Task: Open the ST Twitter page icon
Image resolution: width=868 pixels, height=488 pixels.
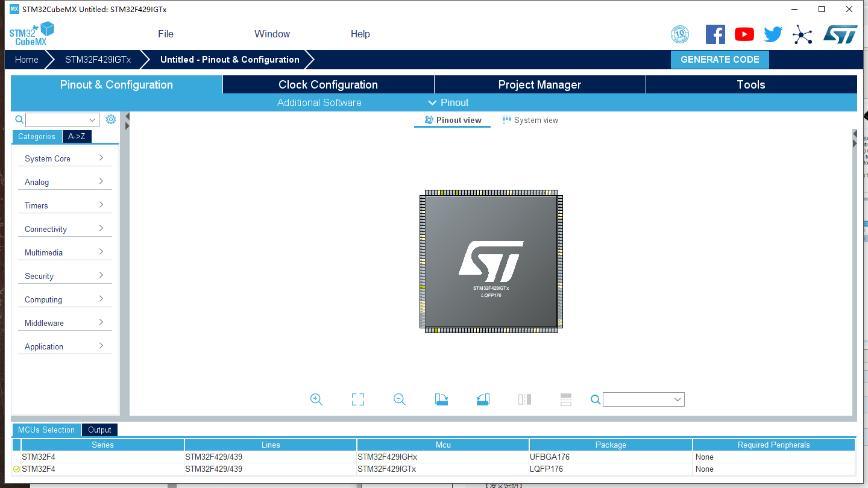Action: [x=773, y=34]
